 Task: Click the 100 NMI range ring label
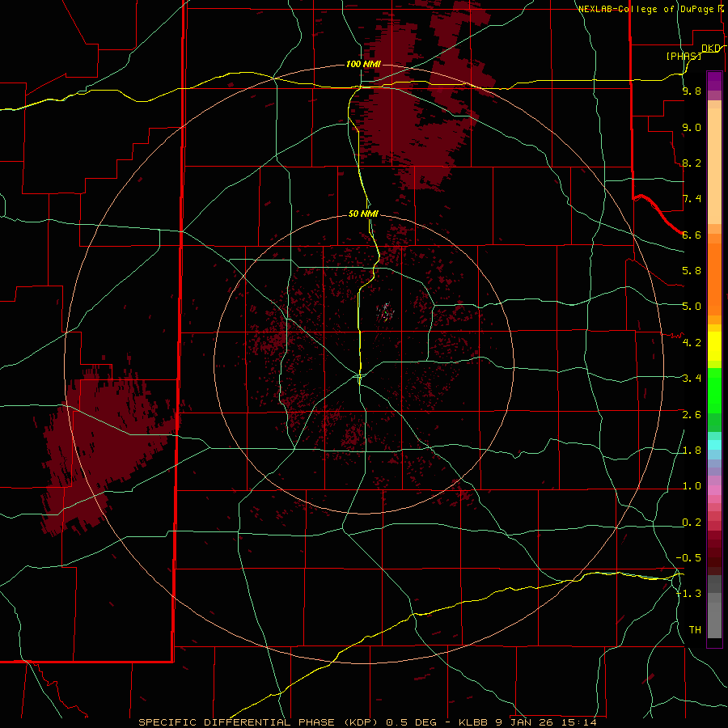tap(363, 64)
